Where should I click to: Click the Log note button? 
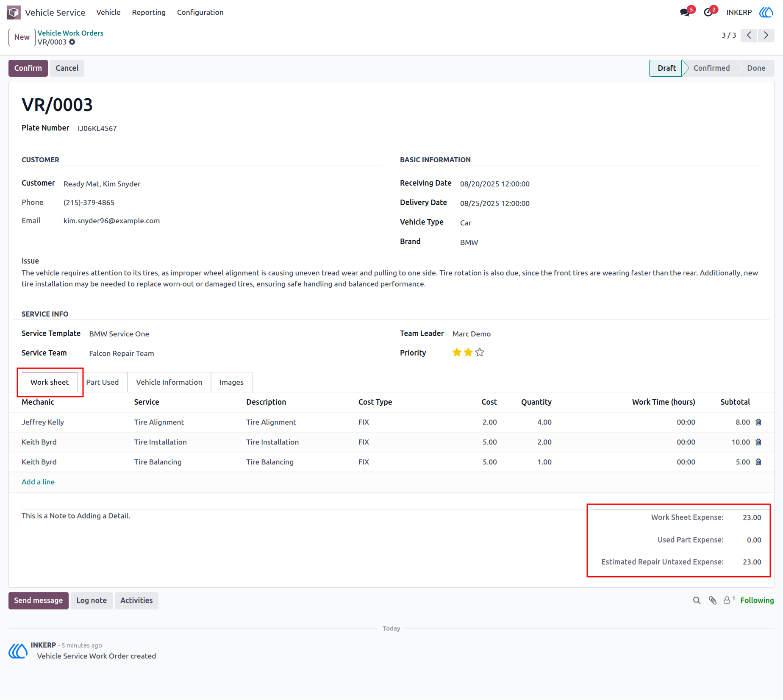point(92,601)
